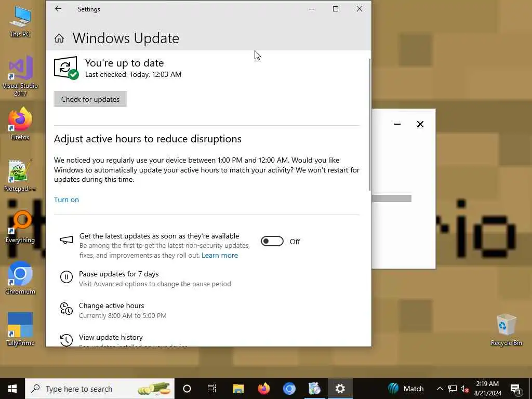Click the Settings window vertical scrollbar
Image resolution: width=532 pixels, height=399 pixels.
tap(369, 124)
